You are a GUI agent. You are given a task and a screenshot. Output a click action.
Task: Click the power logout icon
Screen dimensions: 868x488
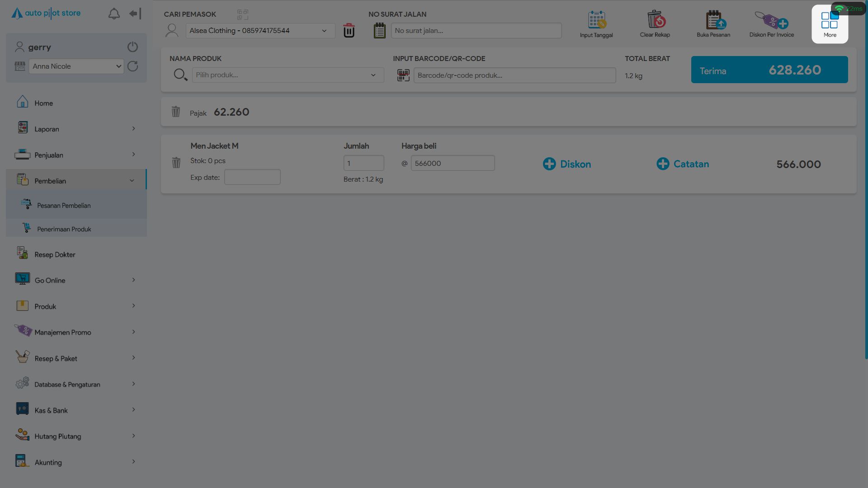[132, 47]
